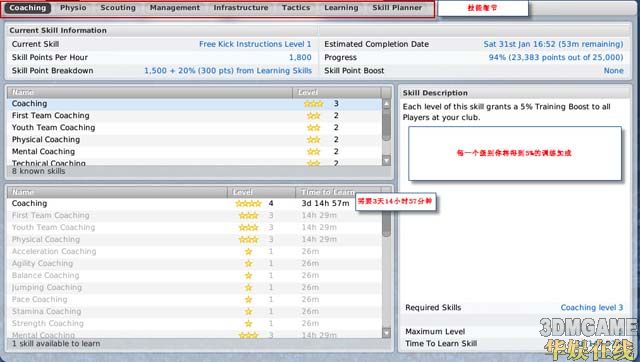Screen dimensions: 640x362
Task: Click the known skills list scrollbar thumb
Action: point(387,126)
